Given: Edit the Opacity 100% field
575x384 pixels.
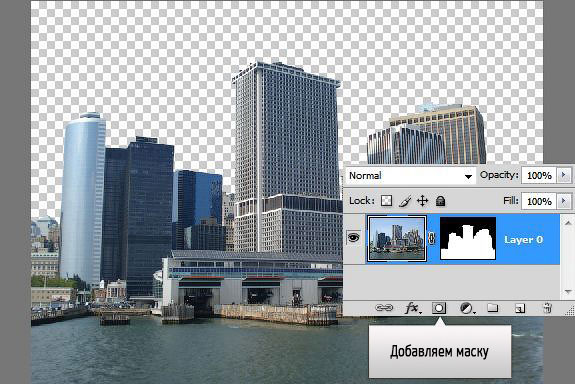Looking at the screenshot, I should point(539,175).
